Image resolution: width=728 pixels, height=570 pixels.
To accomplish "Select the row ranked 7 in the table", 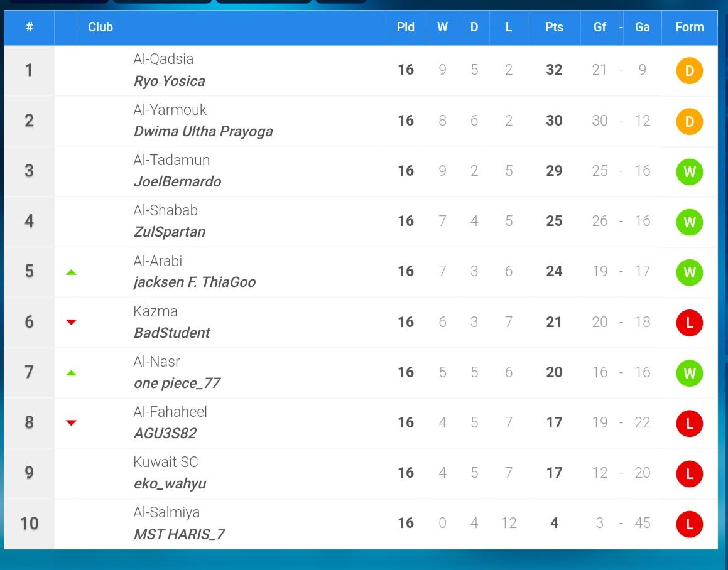I will point(361,373).
